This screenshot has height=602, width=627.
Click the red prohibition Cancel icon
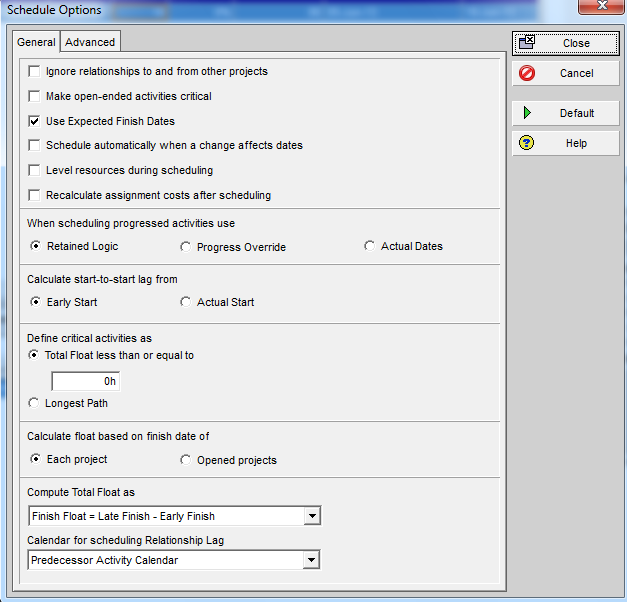527,73
